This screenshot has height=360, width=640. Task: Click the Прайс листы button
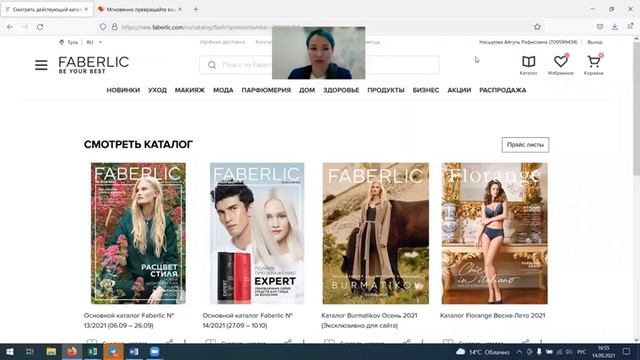coord(525,145)
